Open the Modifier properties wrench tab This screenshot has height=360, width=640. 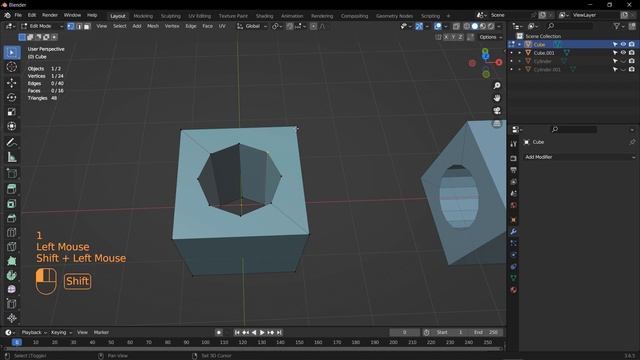click(x=513, y=231)
